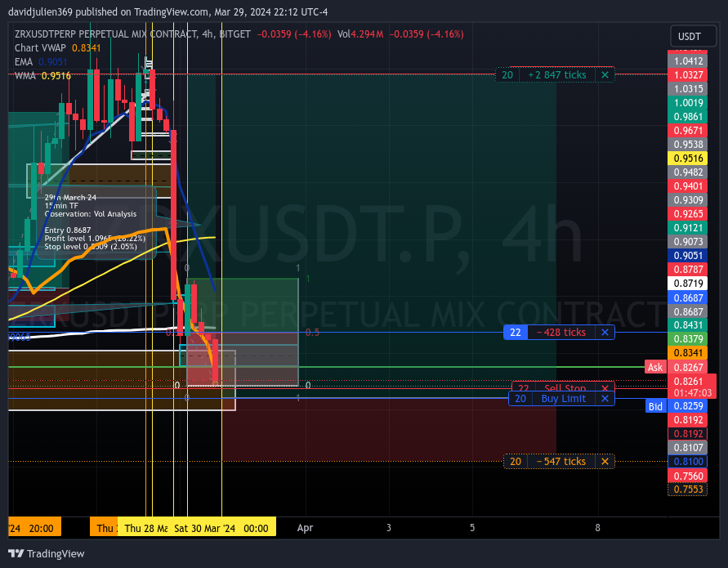This screenshot has width=728, height=568.
Task: Click the 0.8261 current price with countdown
Action: 692,387
